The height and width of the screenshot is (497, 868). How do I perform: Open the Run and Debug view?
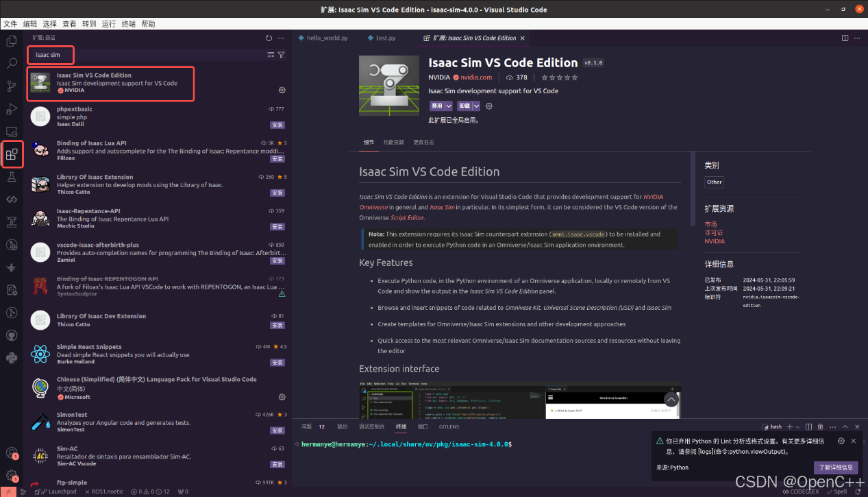click(12, 109)
